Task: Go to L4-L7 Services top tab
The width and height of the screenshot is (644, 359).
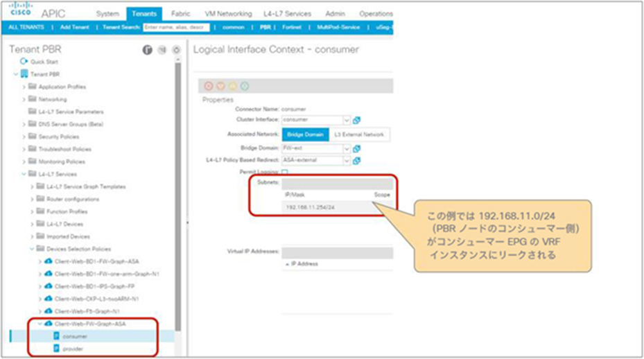Action: pyautogui.click(x=287, y=14)
